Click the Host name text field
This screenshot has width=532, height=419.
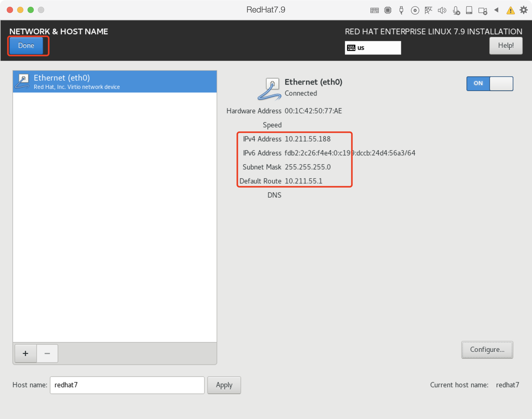coord(127,385)
